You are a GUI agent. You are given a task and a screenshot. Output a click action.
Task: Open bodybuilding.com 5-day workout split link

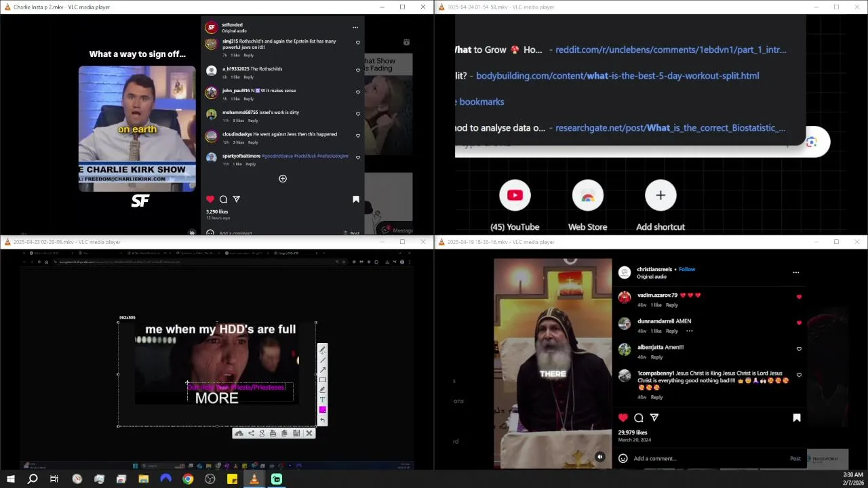[617, 76]
